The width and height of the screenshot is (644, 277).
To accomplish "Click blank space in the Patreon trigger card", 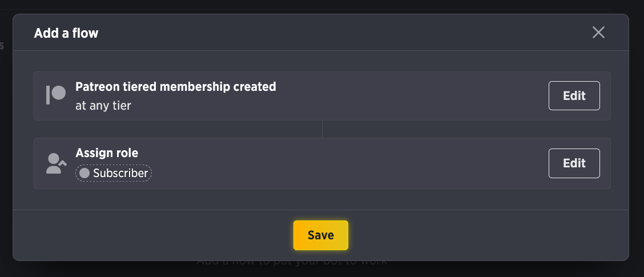I will pos(410,96).
